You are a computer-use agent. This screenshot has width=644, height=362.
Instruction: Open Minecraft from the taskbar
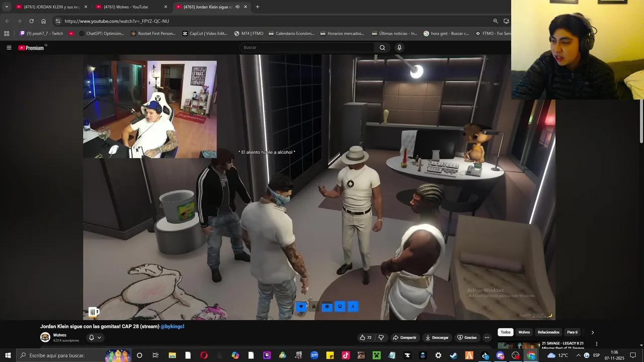[376, 355]
